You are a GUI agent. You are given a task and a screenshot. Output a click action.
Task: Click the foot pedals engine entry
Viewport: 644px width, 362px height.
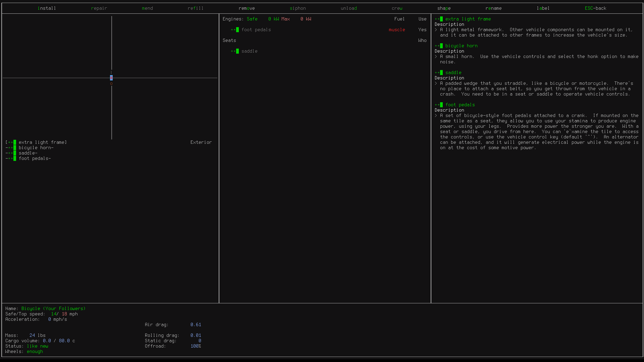(256, 30)
